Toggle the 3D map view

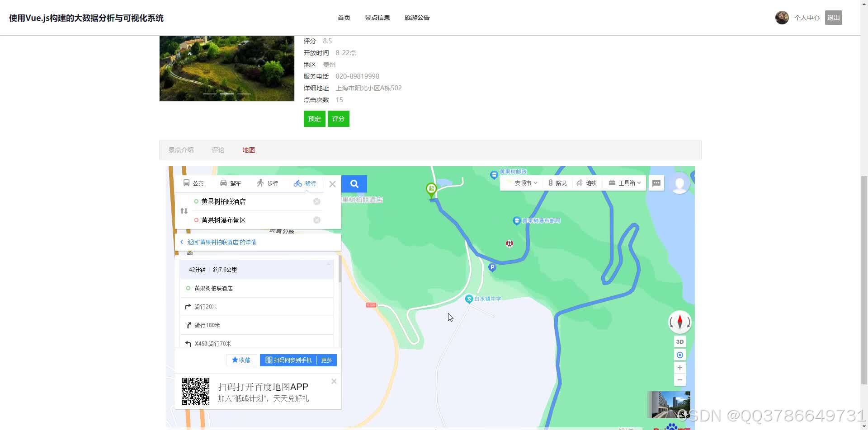[679, 342]
